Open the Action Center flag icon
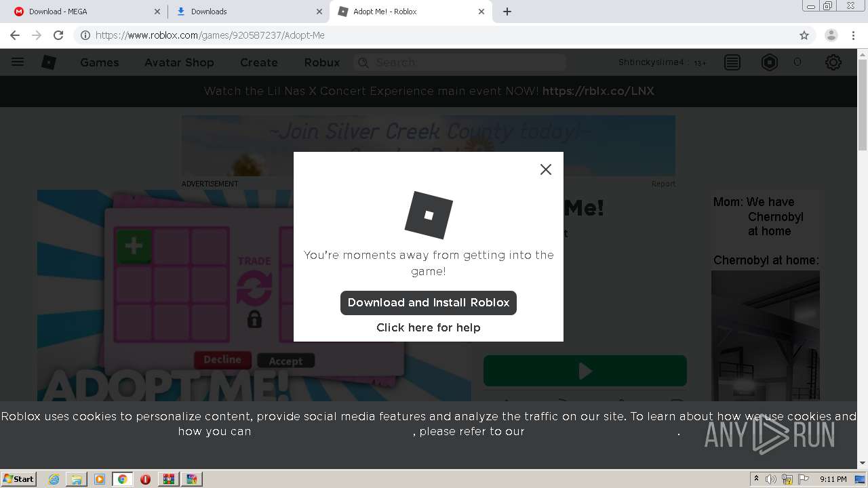868x488 pixels. [804, 479]
